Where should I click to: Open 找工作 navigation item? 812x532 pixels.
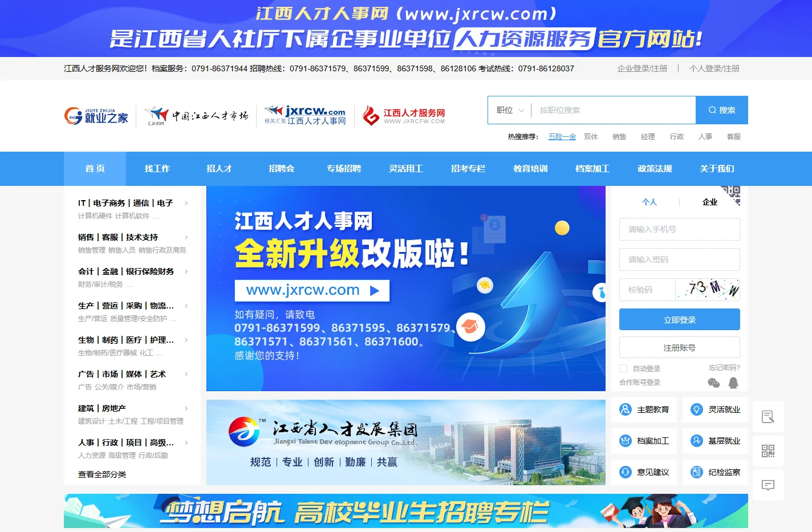[157, 169]
